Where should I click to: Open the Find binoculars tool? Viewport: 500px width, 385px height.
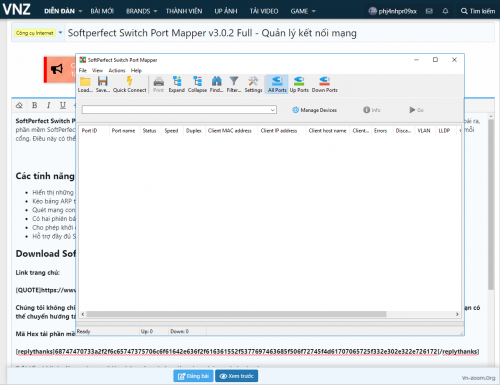(217, 84)
